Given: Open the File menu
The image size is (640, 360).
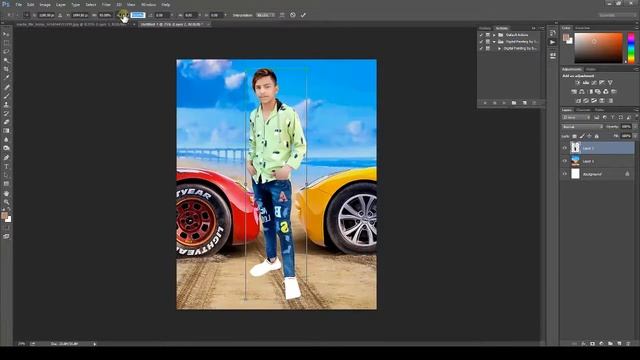Looking at the screenshot, I should point(19,4).
